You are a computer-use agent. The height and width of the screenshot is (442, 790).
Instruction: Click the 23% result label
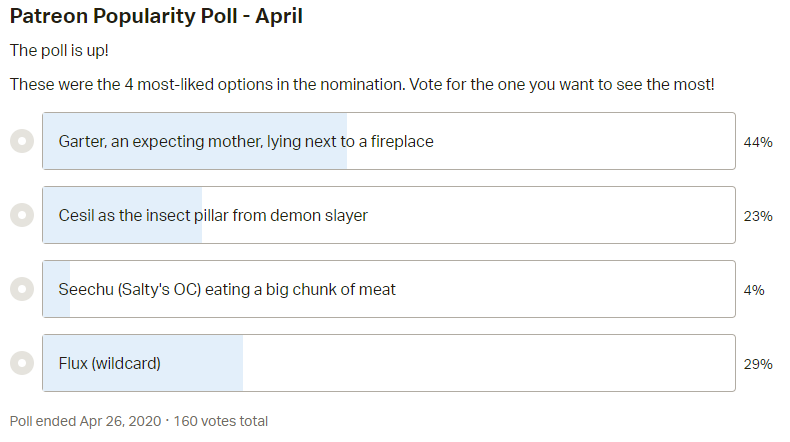[758, 216]
